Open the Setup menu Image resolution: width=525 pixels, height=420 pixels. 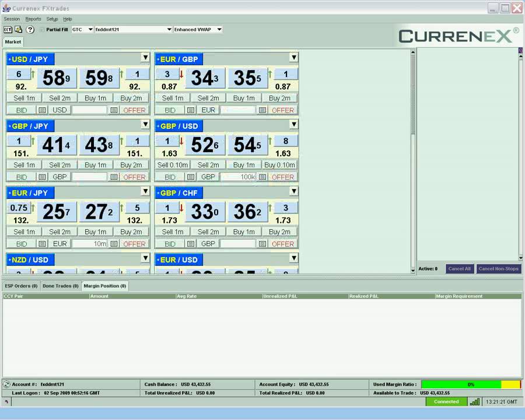coord(52,19)
